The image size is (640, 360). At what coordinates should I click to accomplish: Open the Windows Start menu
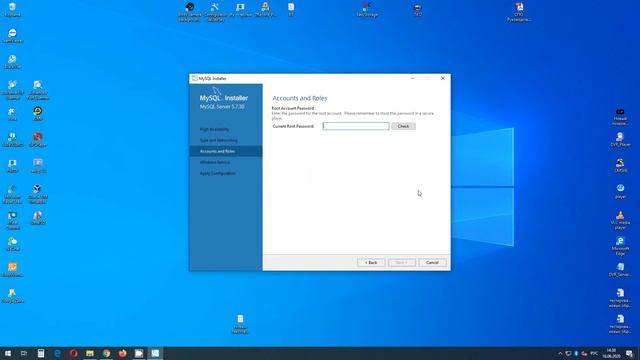pyautogui.click(x=8, y=353)
